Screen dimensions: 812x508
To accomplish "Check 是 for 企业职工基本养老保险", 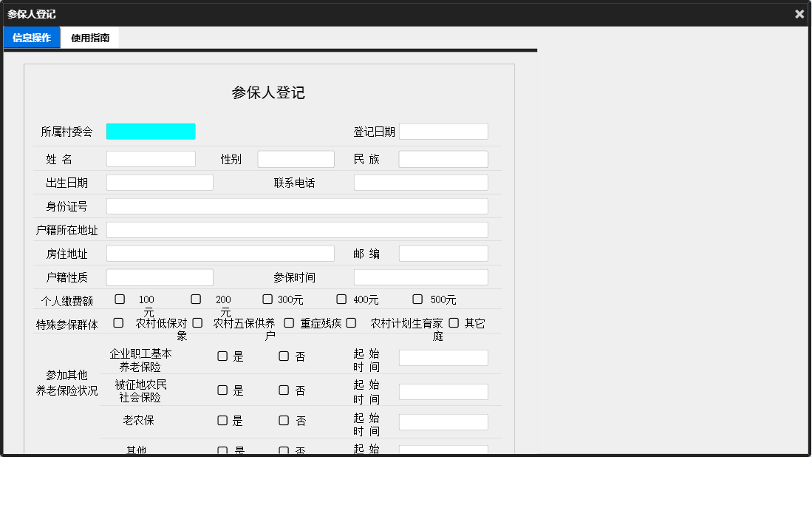I will (x=222, y=356).
